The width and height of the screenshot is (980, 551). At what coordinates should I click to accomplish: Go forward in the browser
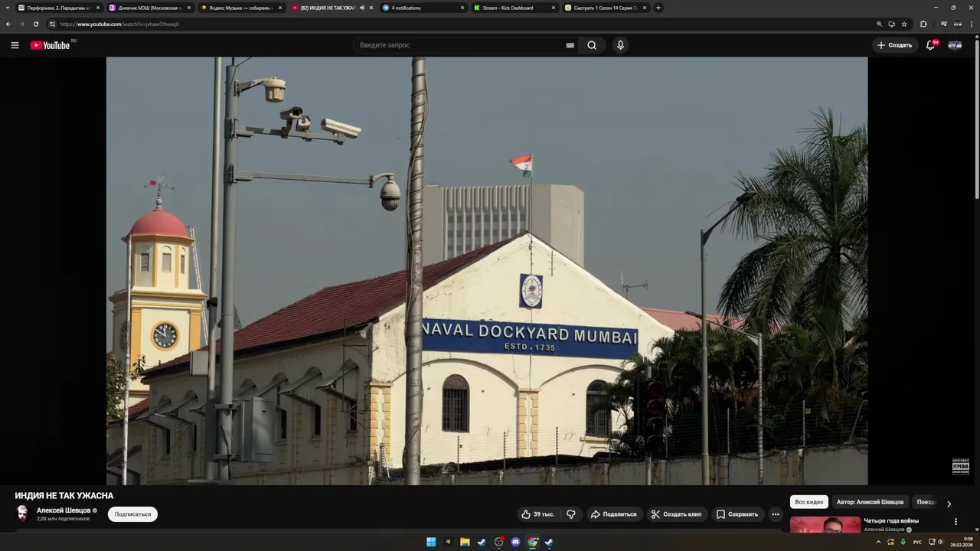coord(22,24)
